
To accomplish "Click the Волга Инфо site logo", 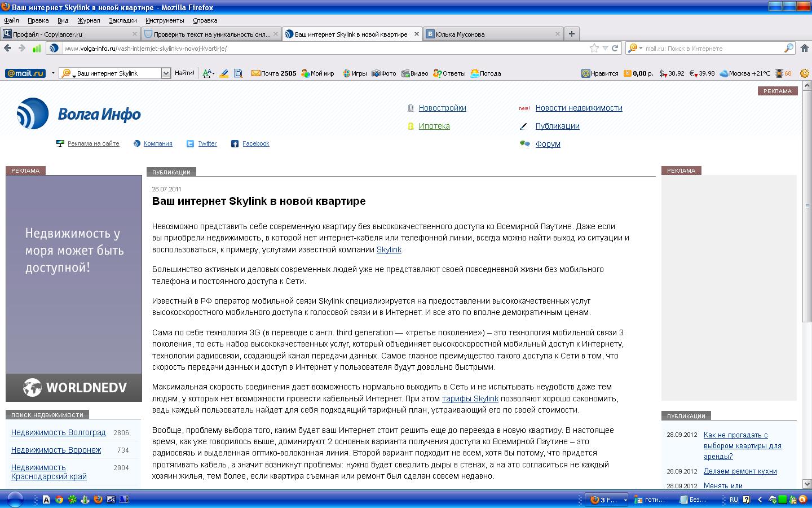I will point(79,114).
